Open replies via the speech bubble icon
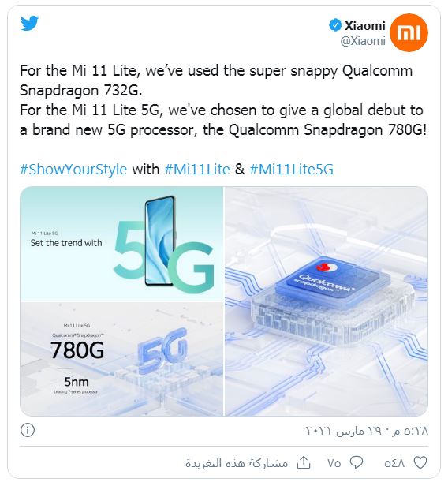Image resolution: width=448 pixels, height=486 pixels. pos(357,463)
